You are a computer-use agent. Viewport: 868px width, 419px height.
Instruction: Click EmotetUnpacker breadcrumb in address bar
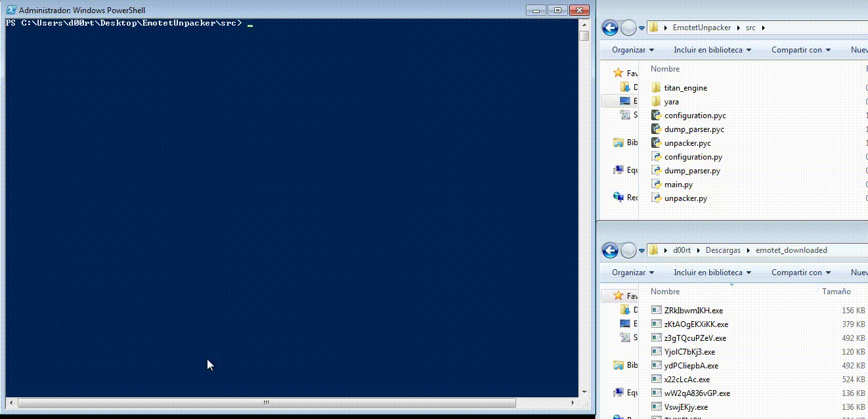(703, 28)
